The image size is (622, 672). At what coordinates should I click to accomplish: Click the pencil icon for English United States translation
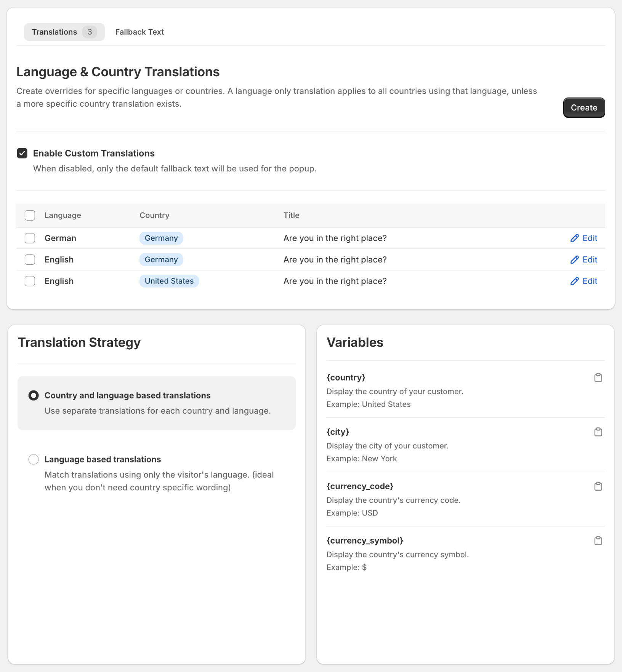(575, 281)
